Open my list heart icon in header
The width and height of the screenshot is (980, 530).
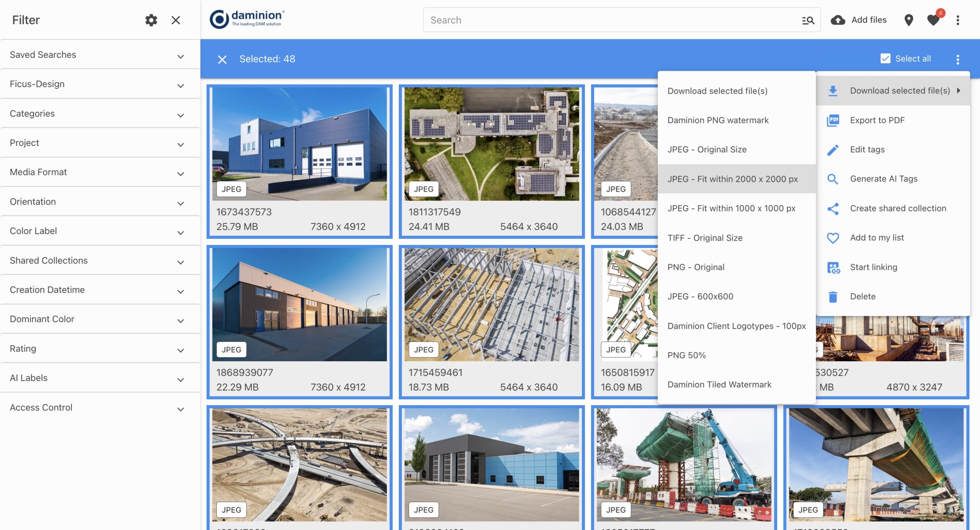tap(934, 20)
